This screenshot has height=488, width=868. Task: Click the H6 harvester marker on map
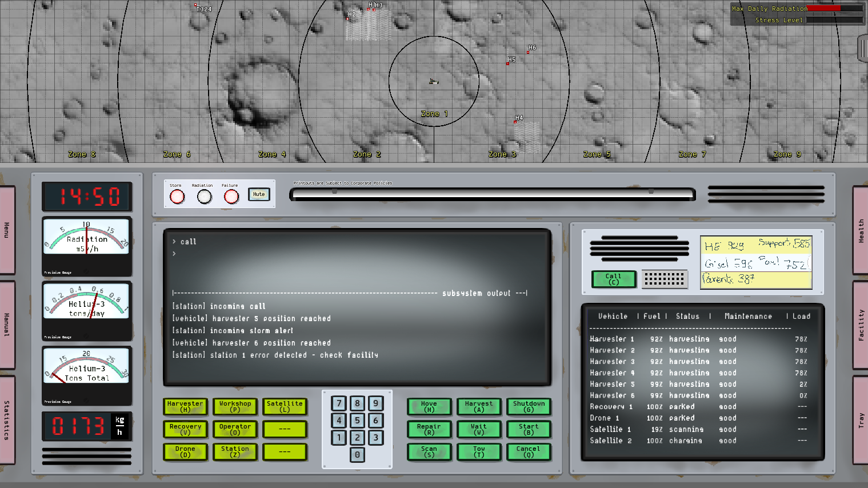[x=528, y=52]
